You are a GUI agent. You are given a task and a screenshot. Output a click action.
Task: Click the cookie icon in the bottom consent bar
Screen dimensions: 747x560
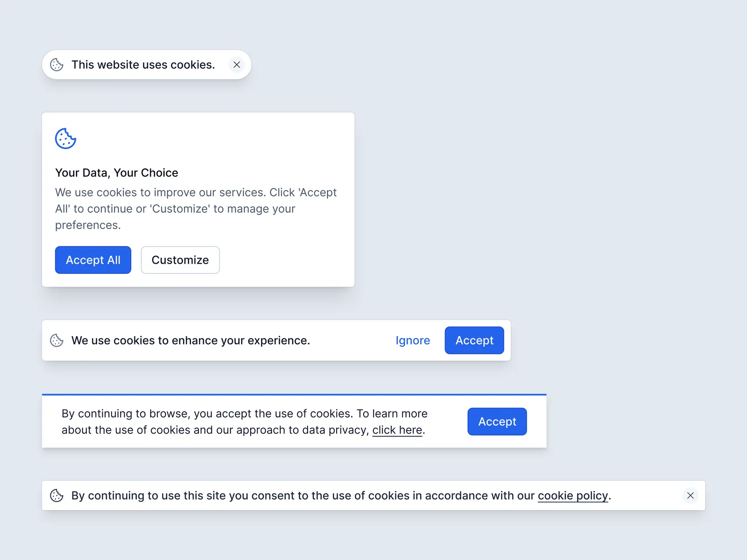pyautogui.click(x=56, y=495)
